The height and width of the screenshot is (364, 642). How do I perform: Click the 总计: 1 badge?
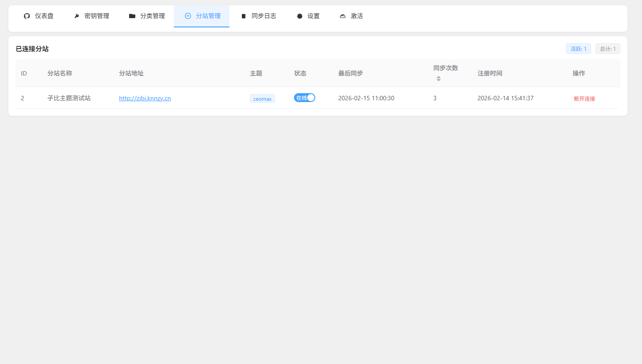608,49
